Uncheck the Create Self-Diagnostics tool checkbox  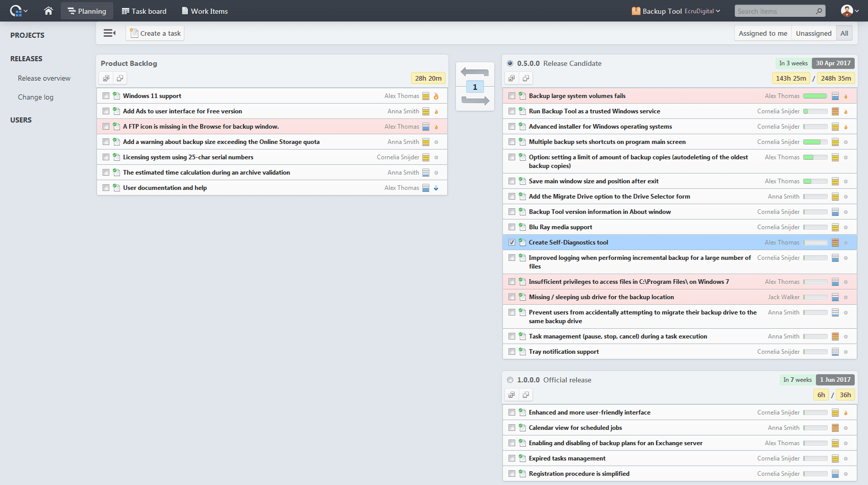512,243
